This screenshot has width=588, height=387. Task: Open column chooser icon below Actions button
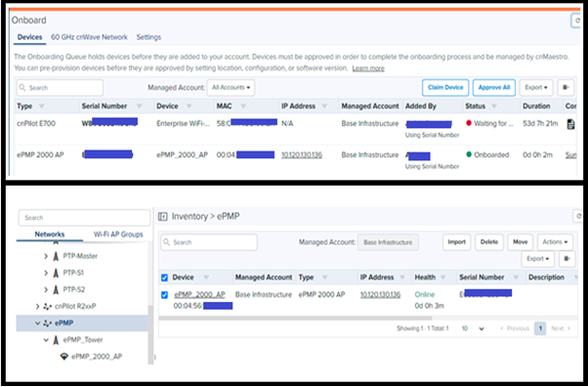567,259
